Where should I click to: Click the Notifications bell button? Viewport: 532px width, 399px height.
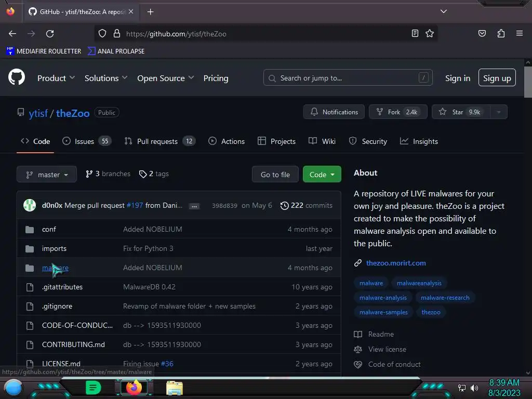coord(334,112)
